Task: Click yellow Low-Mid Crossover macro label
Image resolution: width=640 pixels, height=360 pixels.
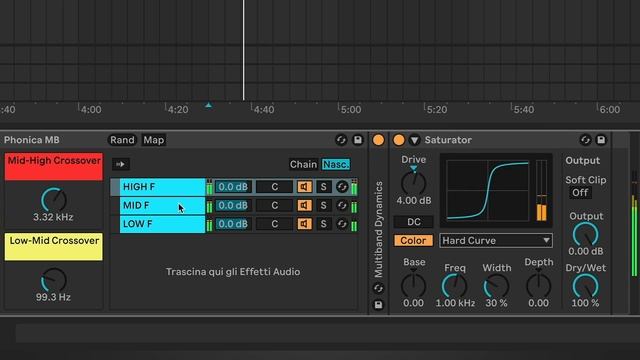Action: [x=53, y=247]
